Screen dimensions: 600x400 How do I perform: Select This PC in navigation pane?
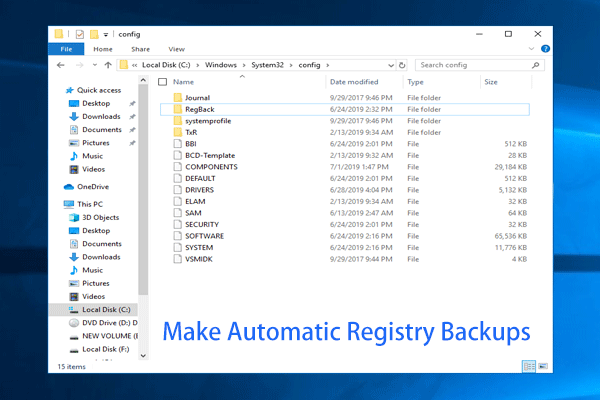pyautogui.click(x=90, y=204)
